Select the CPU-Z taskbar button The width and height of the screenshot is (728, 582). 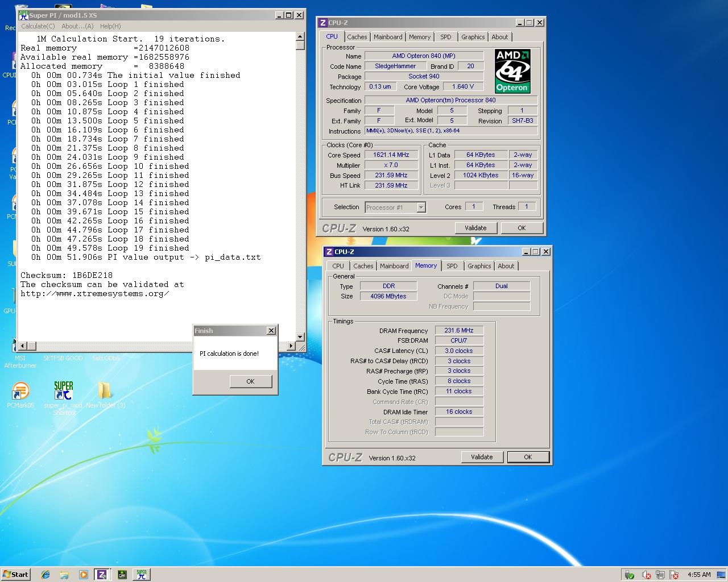tap(102, 575)
